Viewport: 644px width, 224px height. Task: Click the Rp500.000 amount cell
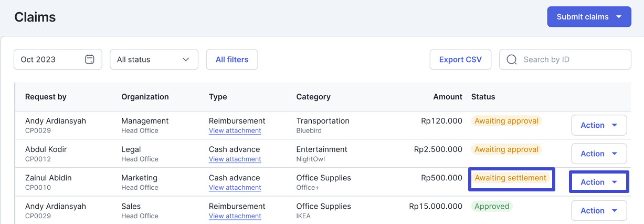pyautogui.click(x=441, y=178)
